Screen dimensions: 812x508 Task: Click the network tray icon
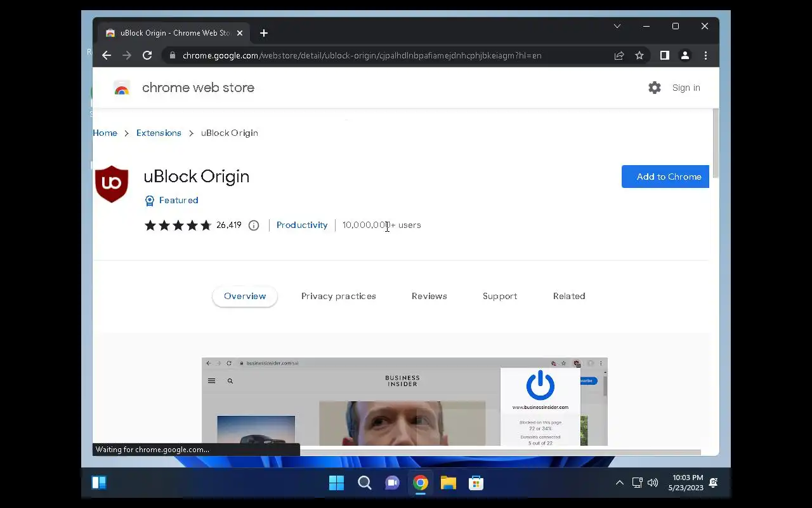click(x=637, y=483)
